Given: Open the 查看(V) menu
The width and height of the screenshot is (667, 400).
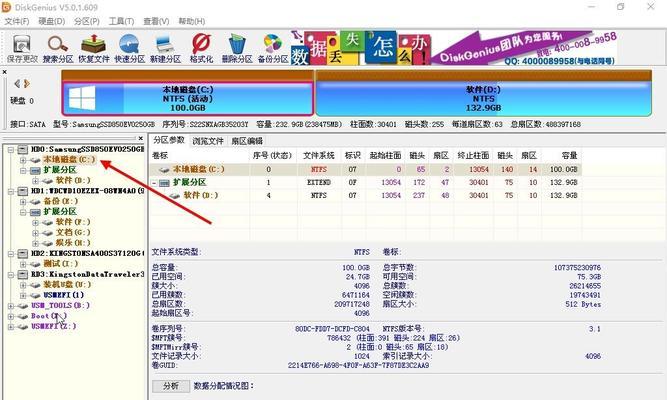Looking at the screenshot, I should coord(156,21).
